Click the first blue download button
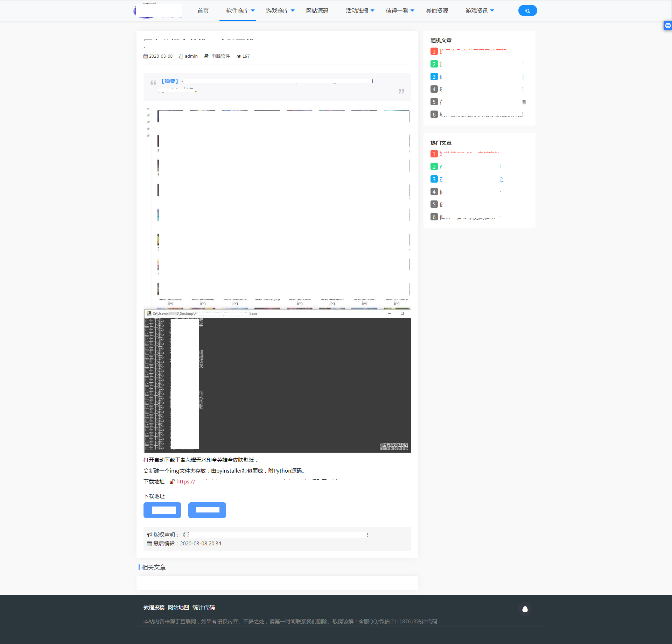The height and width of the screenshot is (644, 672). (x=162, y=510)
